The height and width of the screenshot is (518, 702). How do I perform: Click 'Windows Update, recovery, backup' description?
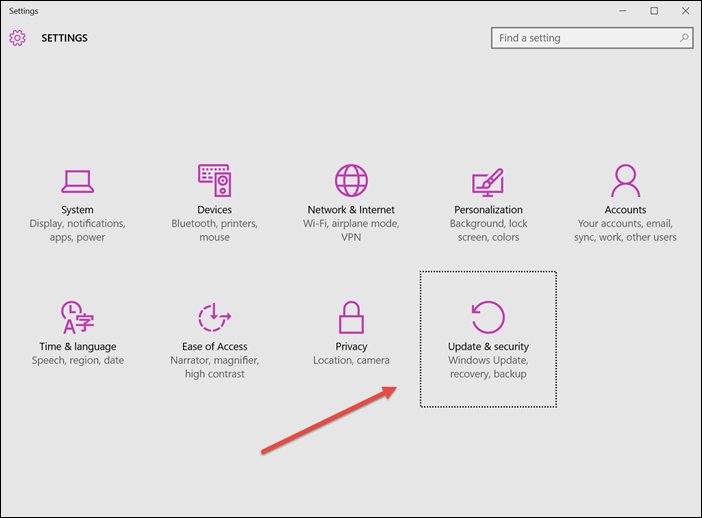488,367
